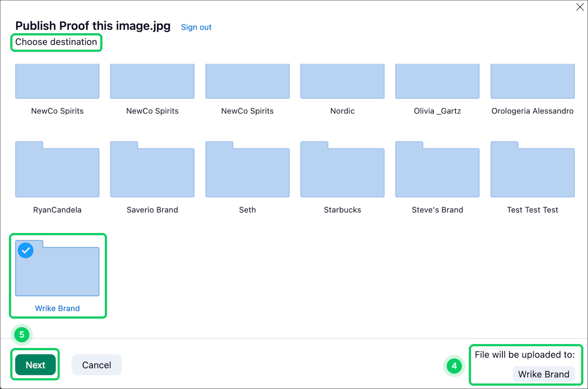Click the Steve's Brand label text
Image resolution: width=588 pixels, height=389 pixels.
tap(437, 210)
